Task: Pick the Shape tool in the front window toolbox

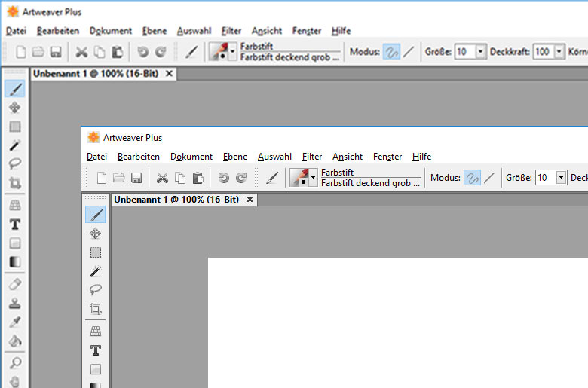Action: point(96,369)
